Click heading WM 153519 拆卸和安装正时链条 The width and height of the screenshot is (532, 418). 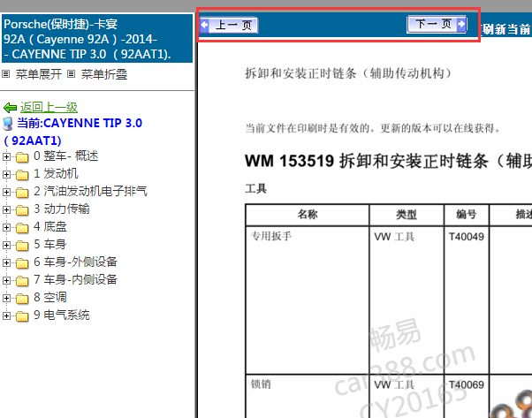[x=388, y=161]
